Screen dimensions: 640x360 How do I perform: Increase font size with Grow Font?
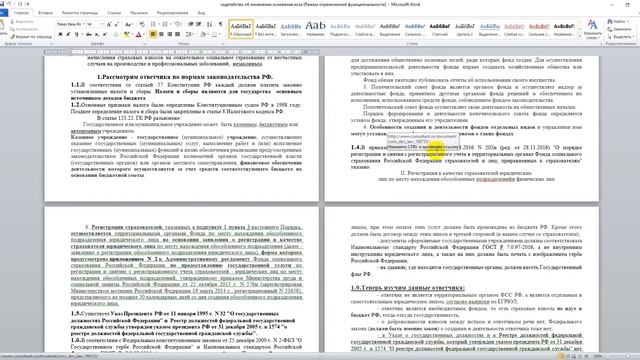point(109,24)
